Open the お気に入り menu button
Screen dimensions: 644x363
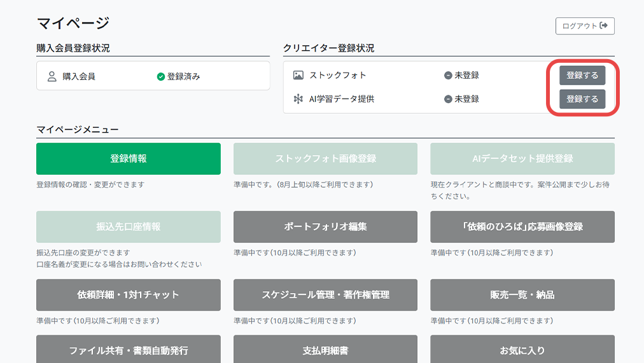point(522,350)
